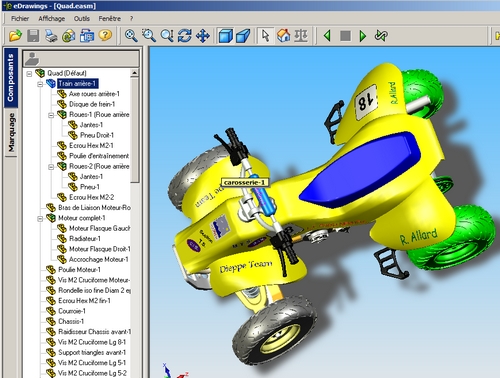Collapse the Roues-1 tree node
Viewport: 500px width, 378px height.
tap(51, 115)
